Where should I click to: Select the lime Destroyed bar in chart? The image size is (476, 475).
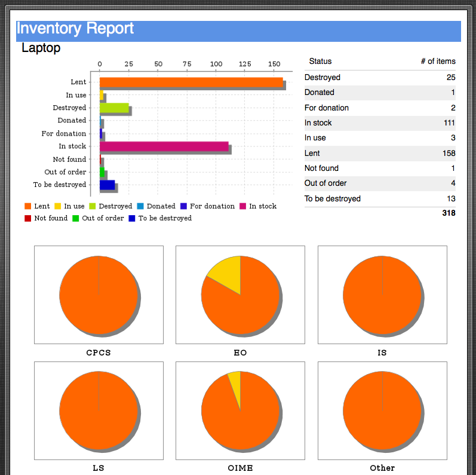coord(113,108)
